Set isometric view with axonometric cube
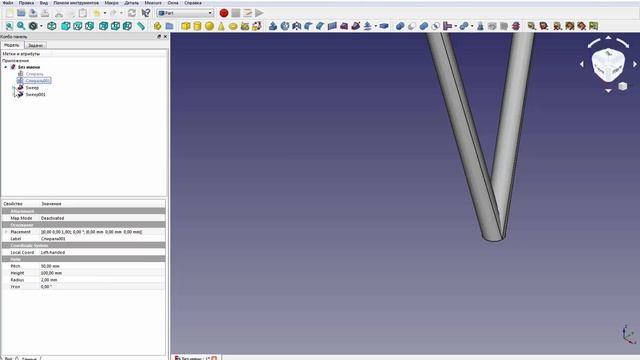The width and height of the screenshot is (640, 360). (52, 26)
